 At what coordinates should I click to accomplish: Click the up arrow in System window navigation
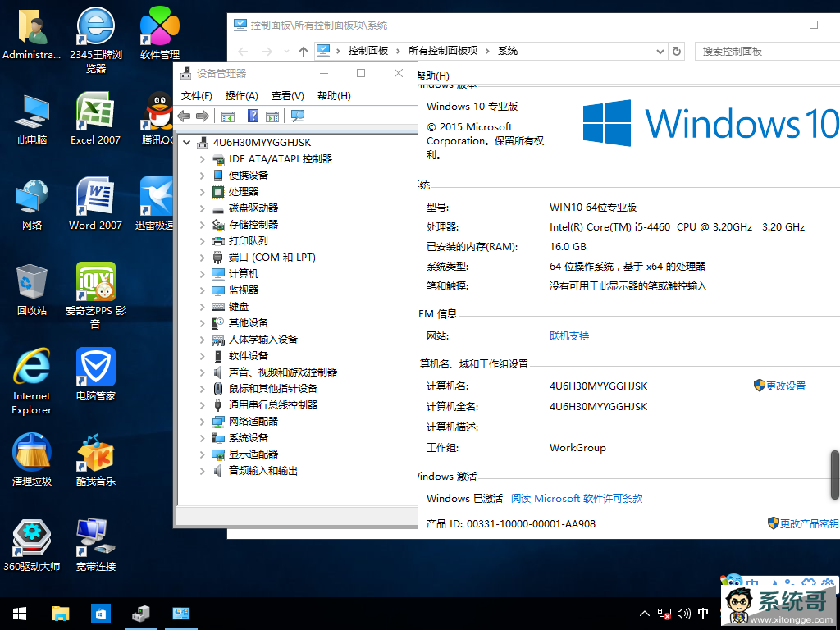point(304,52)
